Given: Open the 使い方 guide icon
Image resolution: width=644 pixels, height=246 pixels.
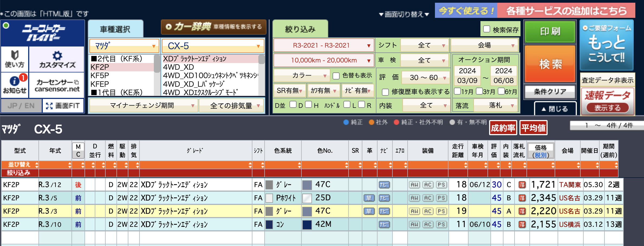Looking at the screenshot, I should (x=15, y=59).
